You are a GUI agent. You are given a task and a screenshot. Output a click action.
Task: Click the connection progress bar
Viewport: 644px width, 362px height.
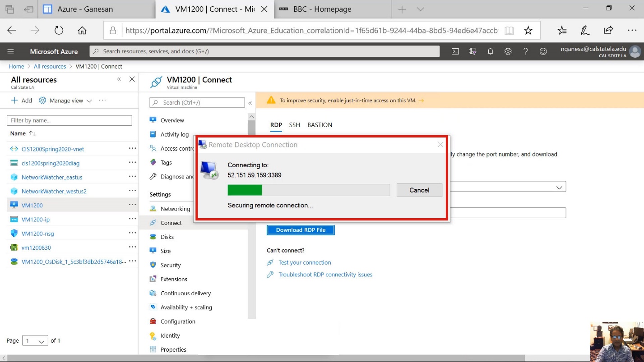[308, 190]
